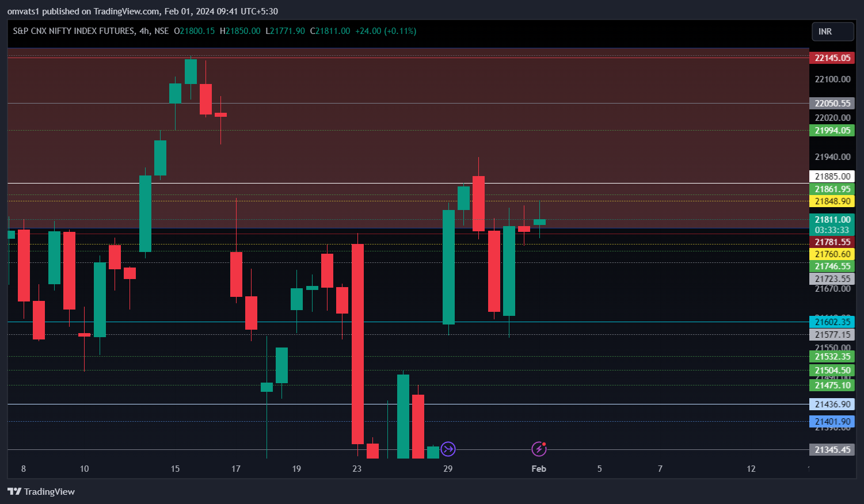Open the INR currency selector
Viewport: 864px width, 504px height.
tap(832, 32)
